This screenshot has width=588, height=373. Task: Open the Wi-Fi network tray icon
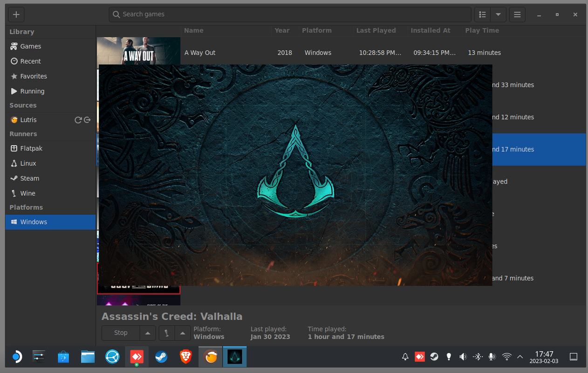506,357
